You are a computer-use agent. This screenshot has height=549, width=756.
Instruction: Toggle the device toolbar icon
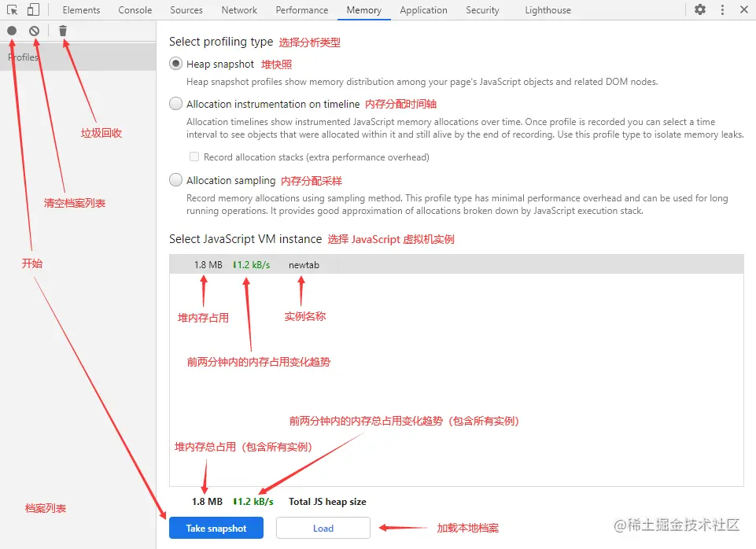[x=33, y=9]
